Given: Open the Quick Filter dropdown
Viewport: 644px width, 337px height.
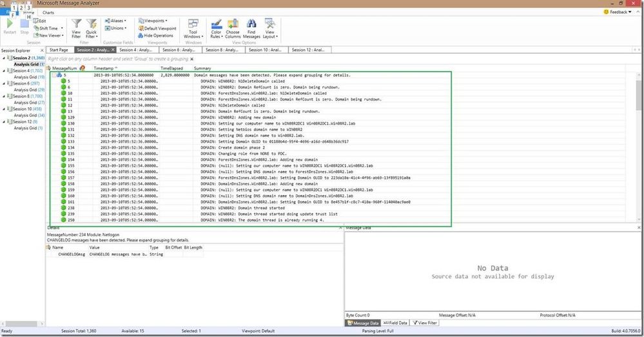Looking at the screenshot, I should tap(91, 28).
